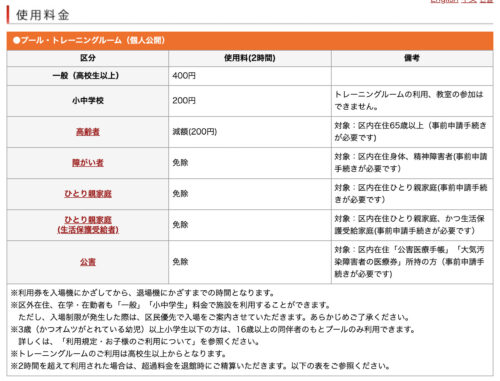Open the ひとり親家庭 (生活保護受給者) link

point(88,225)
